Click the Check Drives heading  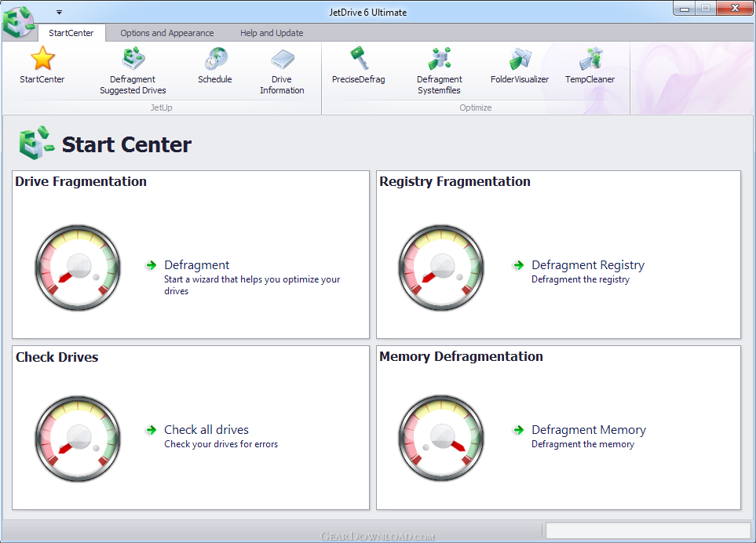[x=57, y=357]
